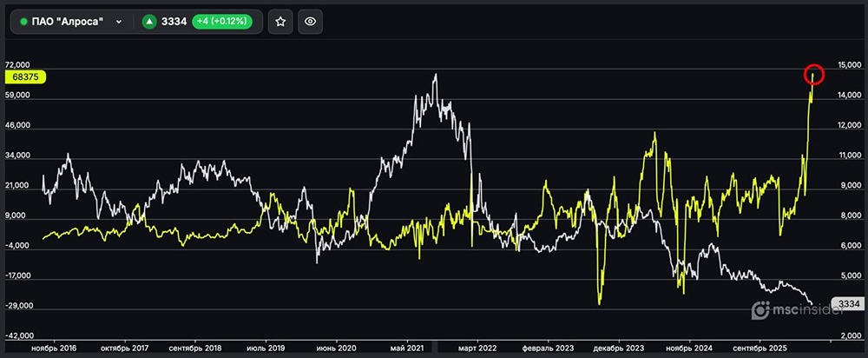
Task: Click the 46,000 left axis label
Action: (17, 126)
